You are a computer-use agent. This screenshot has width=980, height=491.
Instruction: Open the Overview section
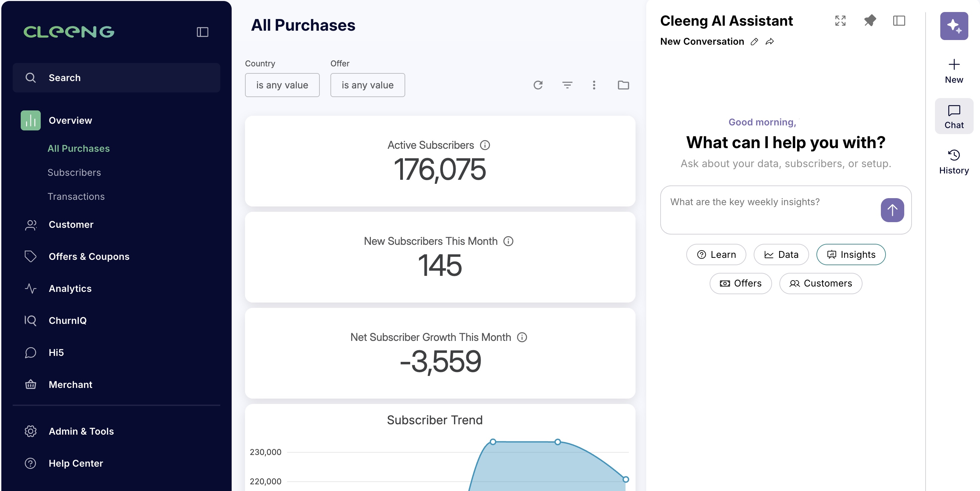coord(70,120)
